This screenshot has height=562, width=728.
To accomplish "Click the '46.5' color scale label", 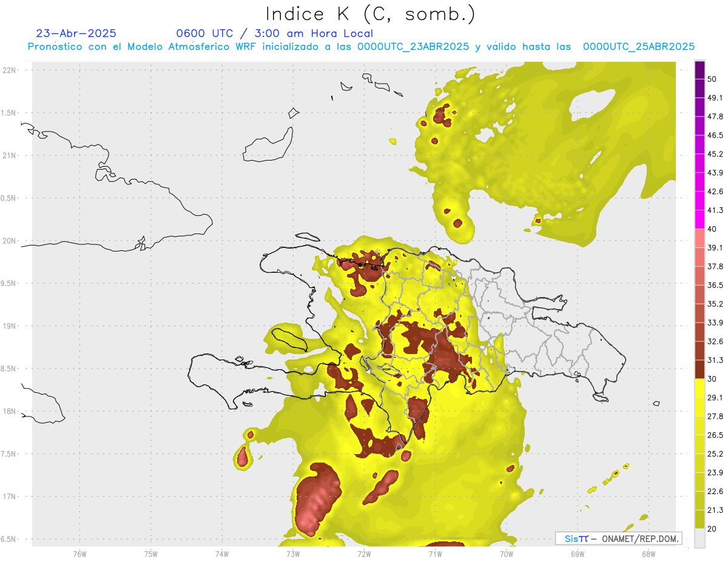I will [x=715, y=135].
